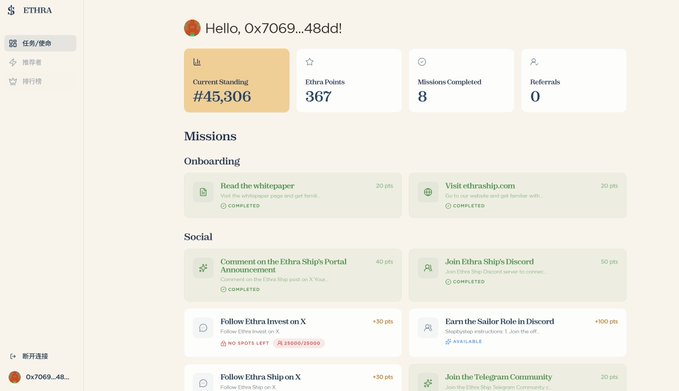Click +30 pts on Follow Ethra Invest mission
Image resolution: width=679 pixels, height=391 pixels.
(383, 321)
